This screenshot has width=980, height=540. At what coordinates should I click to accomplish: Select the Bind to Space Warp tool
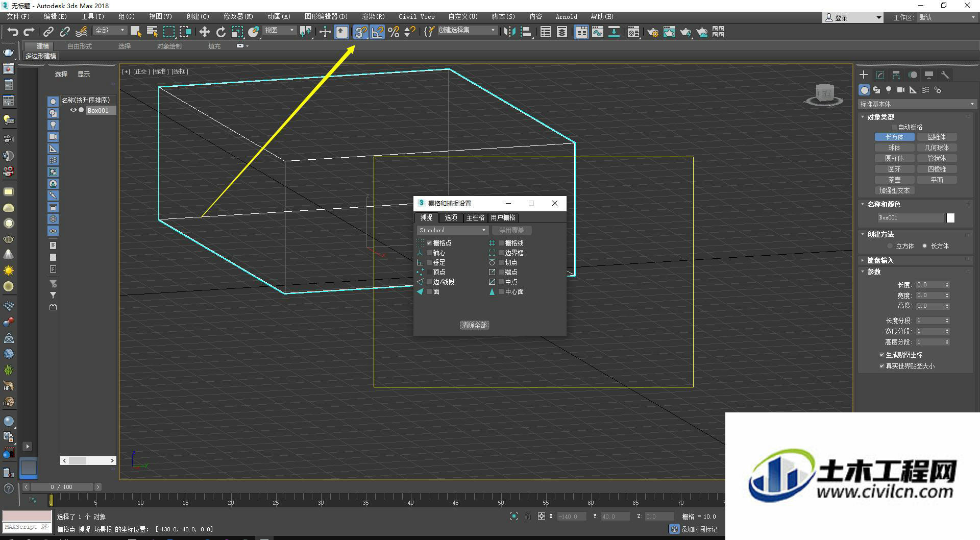pos(81,32)
